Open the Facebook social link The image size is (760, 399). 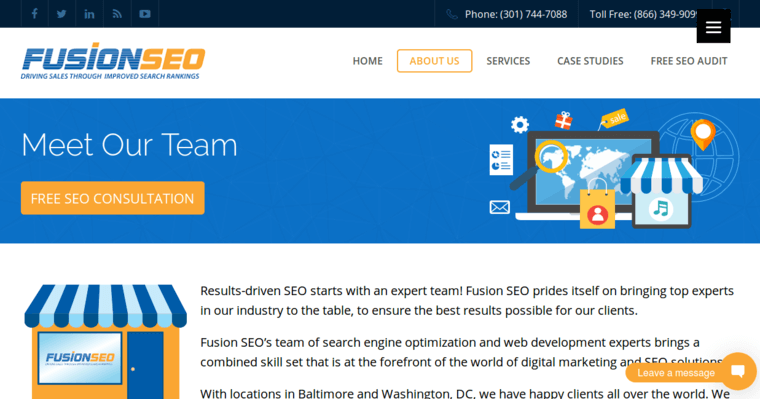tap(34, 14)
